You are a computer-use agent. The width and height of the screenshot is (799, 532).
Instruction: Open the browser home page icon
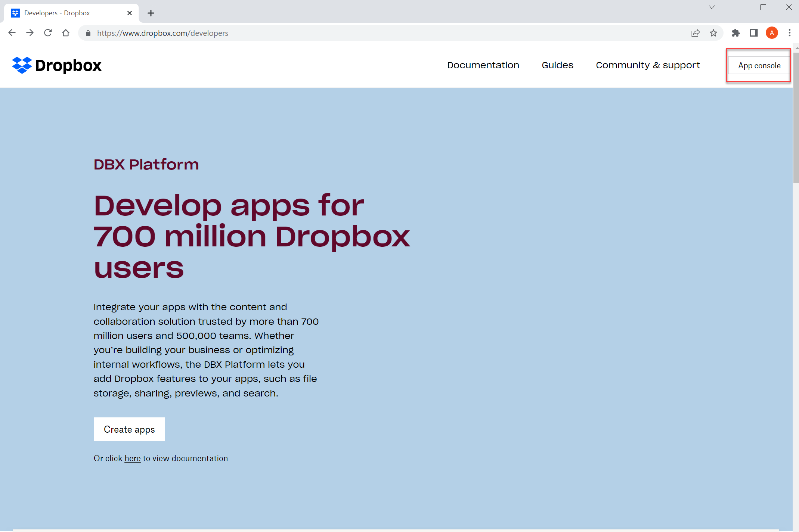click(66, 33)
